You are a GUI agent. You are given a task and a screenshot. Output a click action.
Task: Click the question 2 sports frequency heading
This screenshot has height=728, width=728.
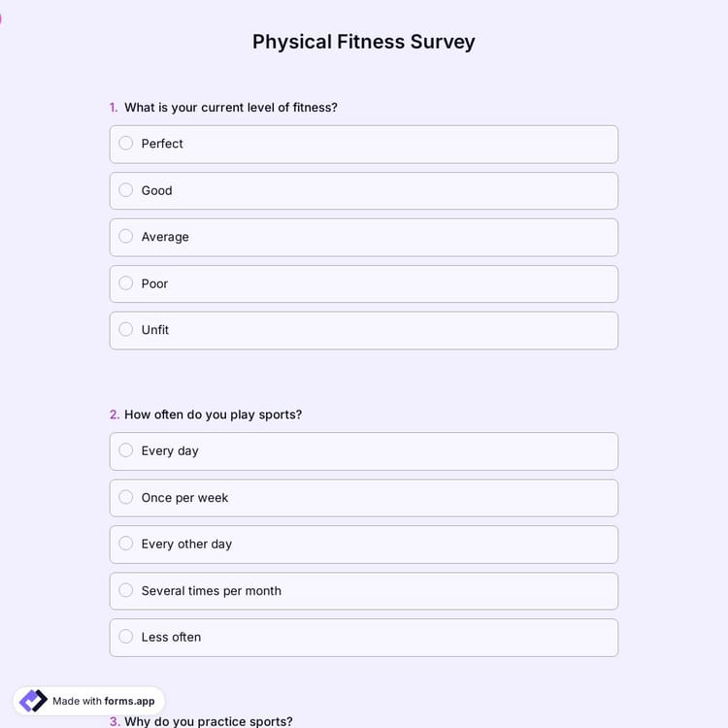click(x=213, y=414)
